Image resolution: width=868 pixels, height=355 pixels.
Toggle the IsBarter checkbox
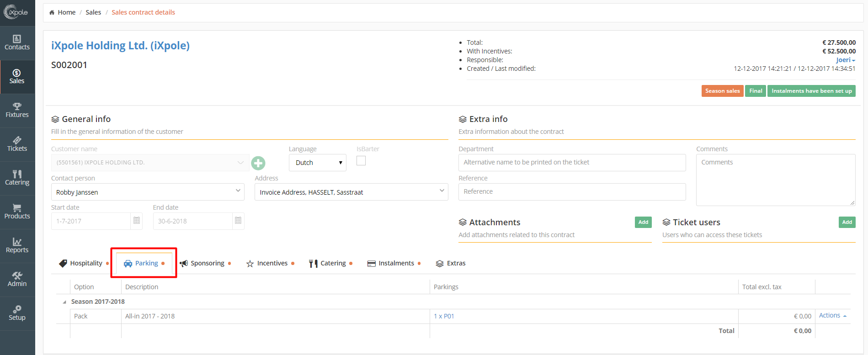361,161
